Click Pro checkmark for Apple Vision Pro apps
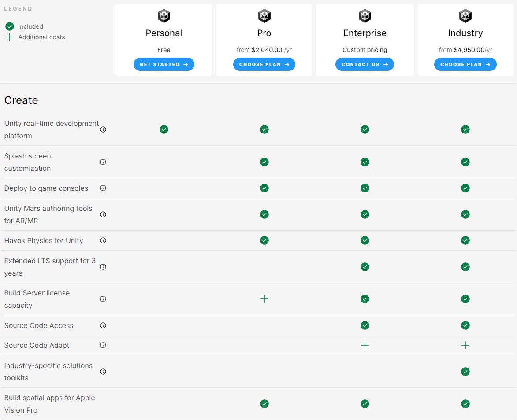517x420 pixels. [264, 404]
